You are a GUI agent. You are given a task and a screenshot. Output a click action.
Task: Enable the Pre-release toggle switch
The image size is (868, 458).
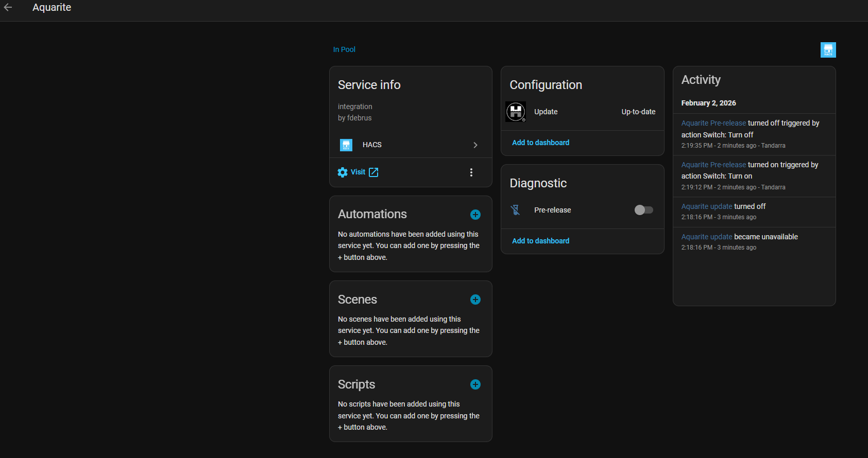(x=643, y=210)
